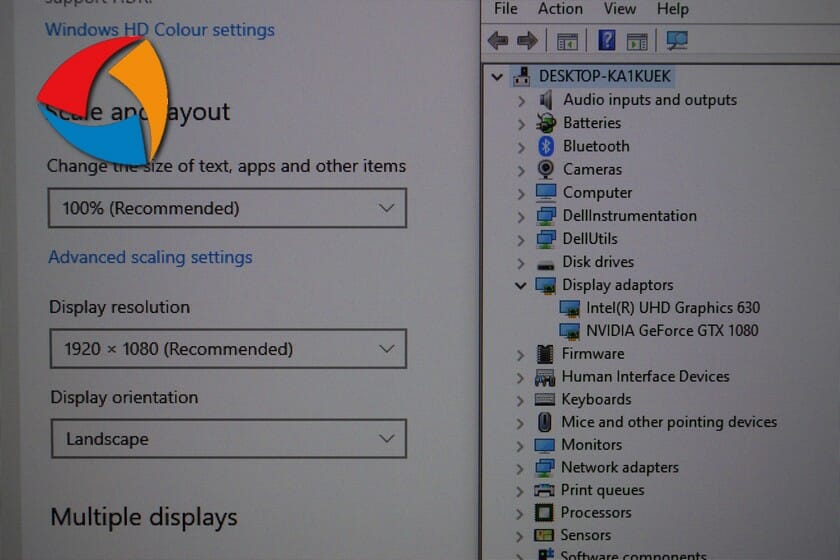Expand the Cameras node
Viewport: 840px width, 560px height.
[521, 170]
